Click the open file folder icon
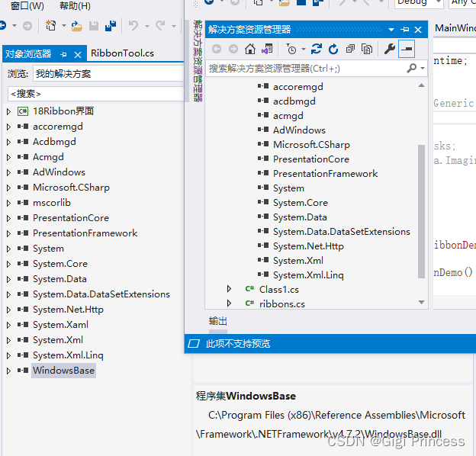476x456 pixels. point(76,26)
